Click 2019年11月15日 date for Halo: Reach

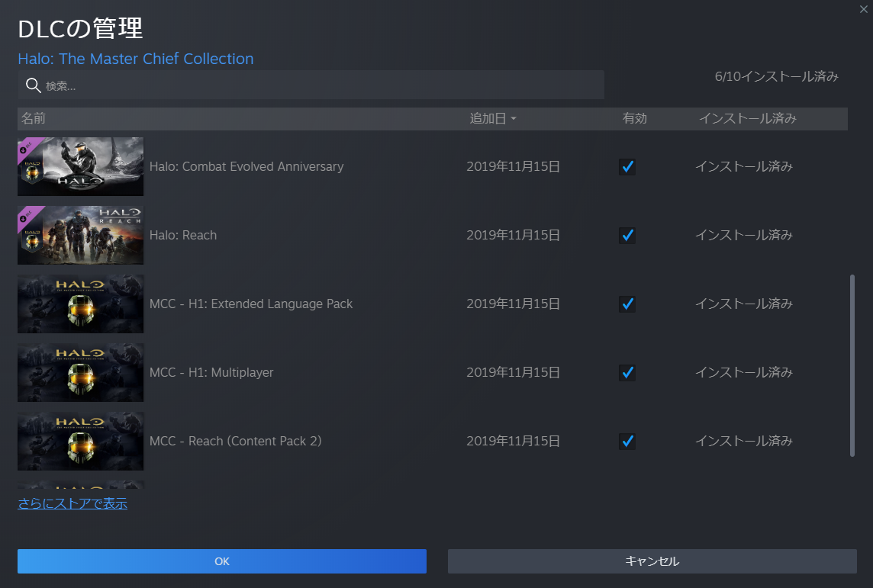tap(514, 236)
